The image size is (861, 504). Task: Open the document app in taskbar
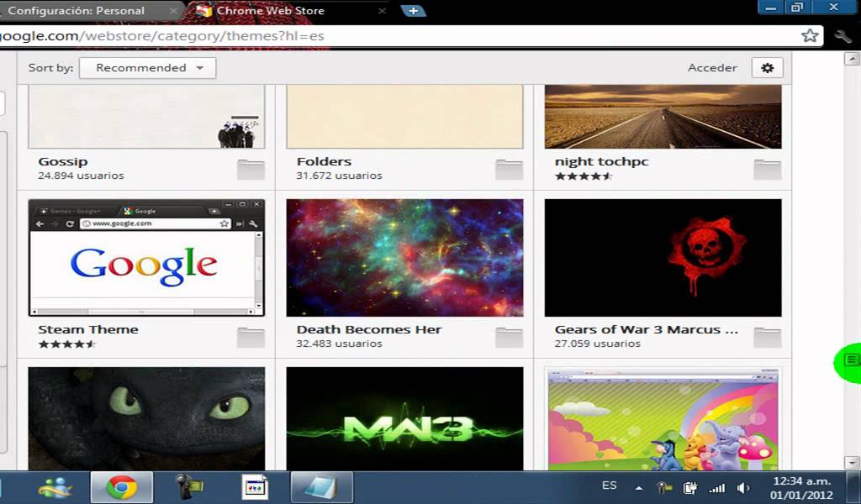(x=255, y=487)
